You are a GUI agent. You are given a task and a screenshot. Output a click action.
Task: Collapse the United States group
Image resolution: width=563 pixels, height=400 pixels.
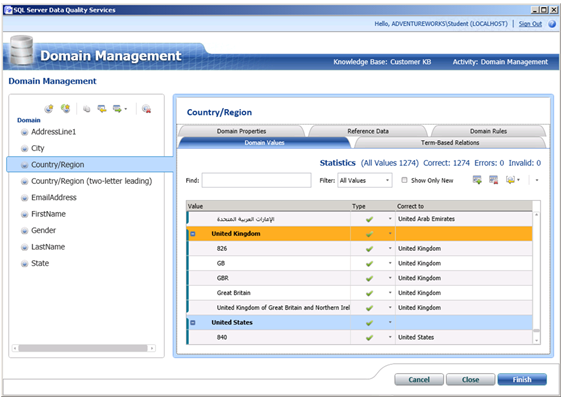193,322
